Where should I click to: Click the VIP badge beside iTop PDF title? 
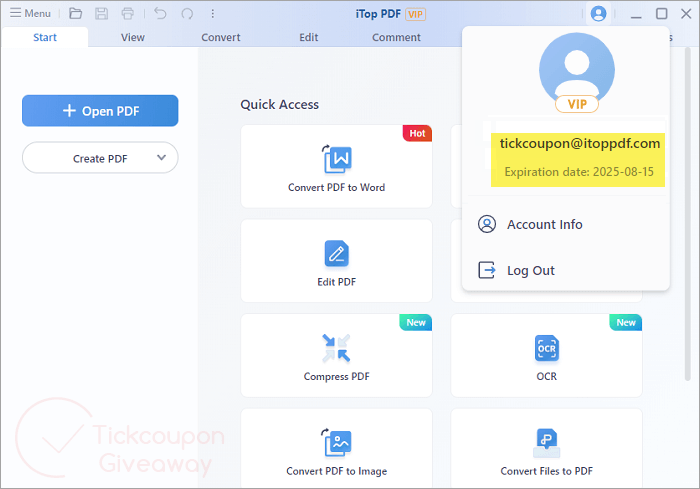click(x=415, y=14)
